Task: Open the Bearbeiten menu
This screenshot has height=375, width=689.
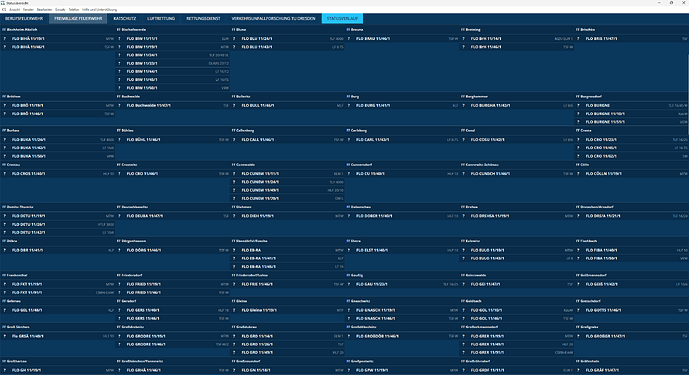Action: (x=44, y=10)
